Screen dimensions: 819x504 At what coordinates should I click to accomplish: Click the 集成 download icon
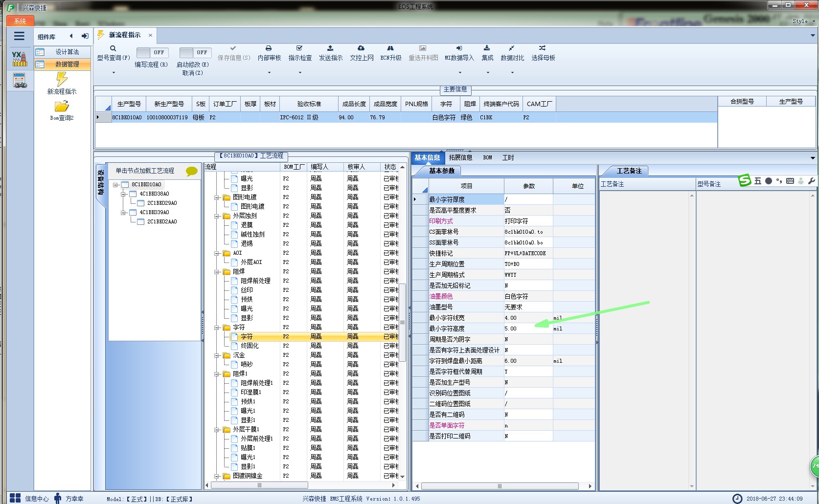(487, 48)
